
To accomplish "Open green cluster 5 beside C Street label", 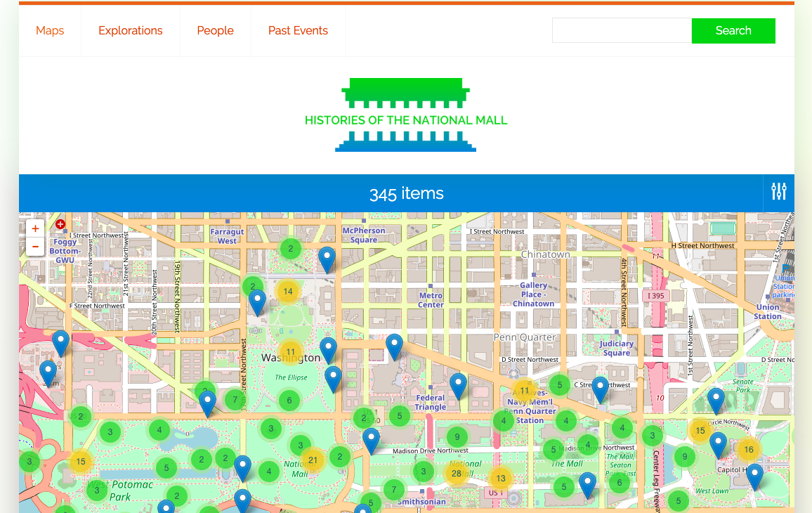I will point(559,385).
